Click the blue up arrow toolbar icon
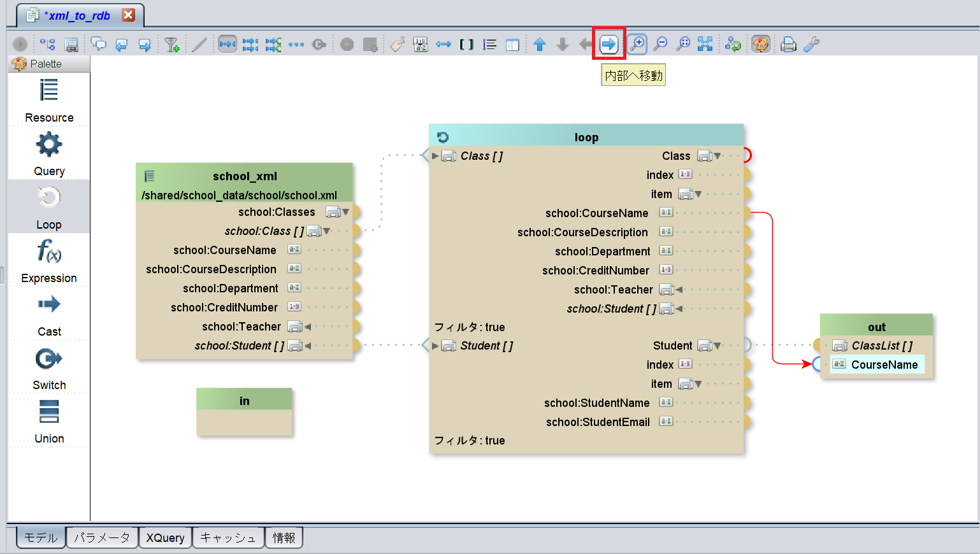Viewport: 980px width, 554px height. (540, 44)
